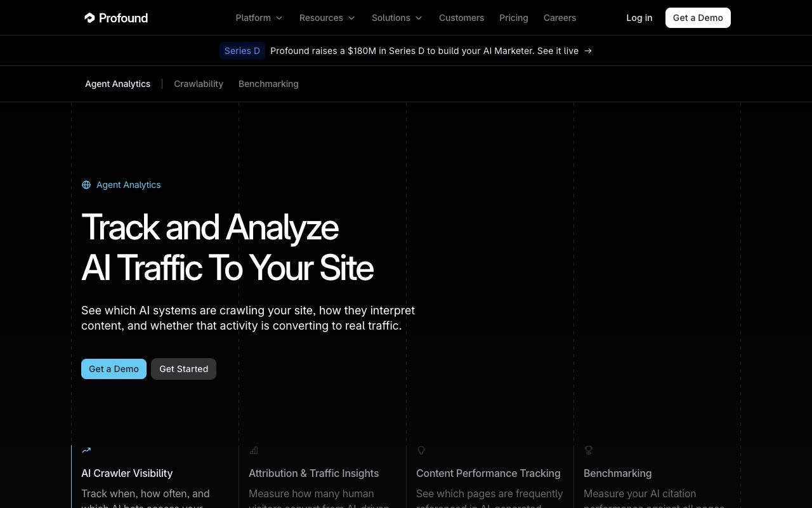Click the Track and Analyze headline

tap(227, 247)
